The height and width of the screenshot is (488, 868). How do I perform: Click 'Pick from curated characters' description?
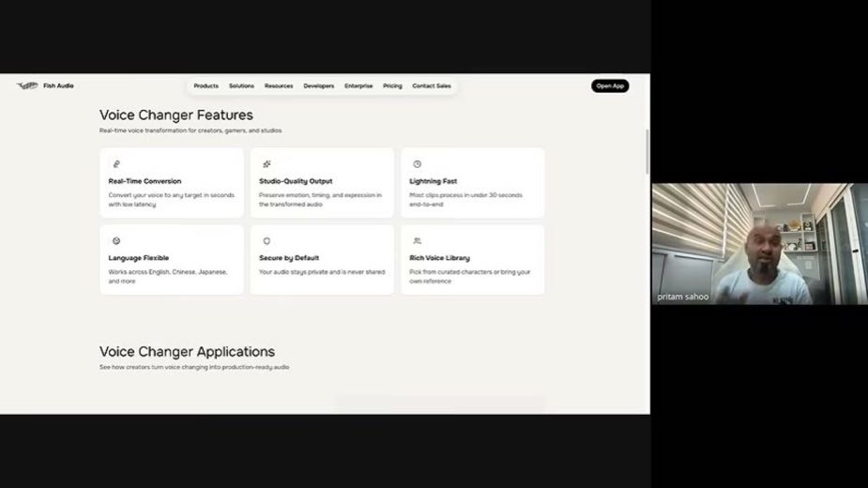pyautogui.click(x=469, y=277)
